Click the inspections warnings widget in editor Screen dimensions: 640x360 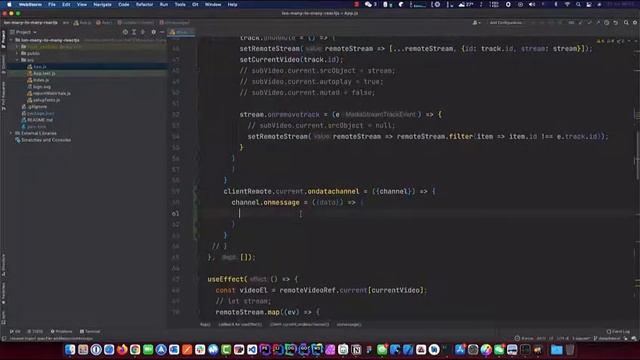[611, 41]
